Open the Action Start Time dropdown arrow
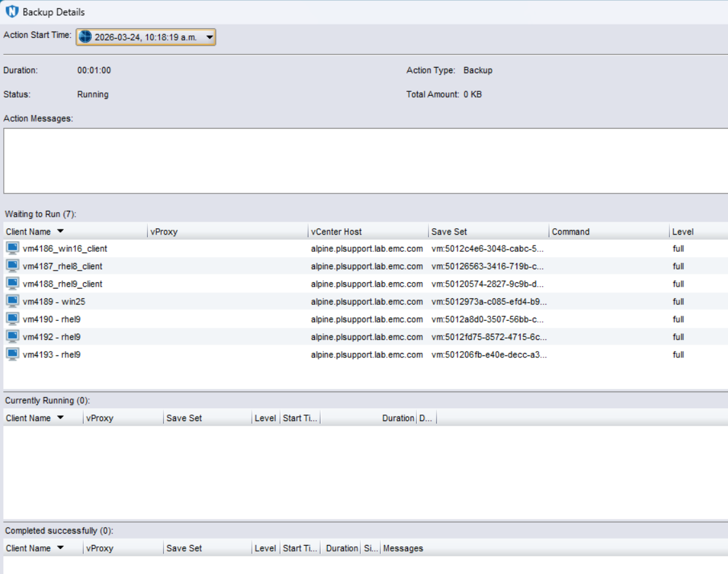728x574 pixels. coord(209,37)
